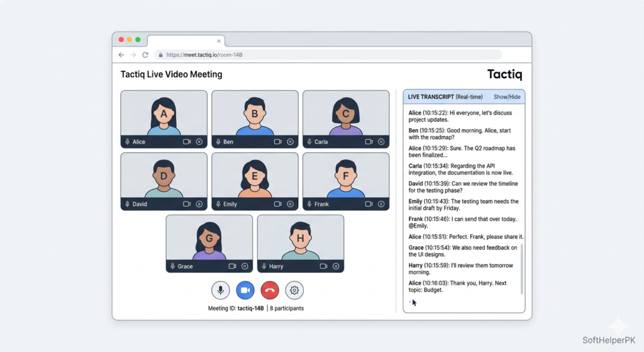The height and width of the screenshot is (352, 644).
Task: Open meeting settings gear button
Action: (294, 290)
